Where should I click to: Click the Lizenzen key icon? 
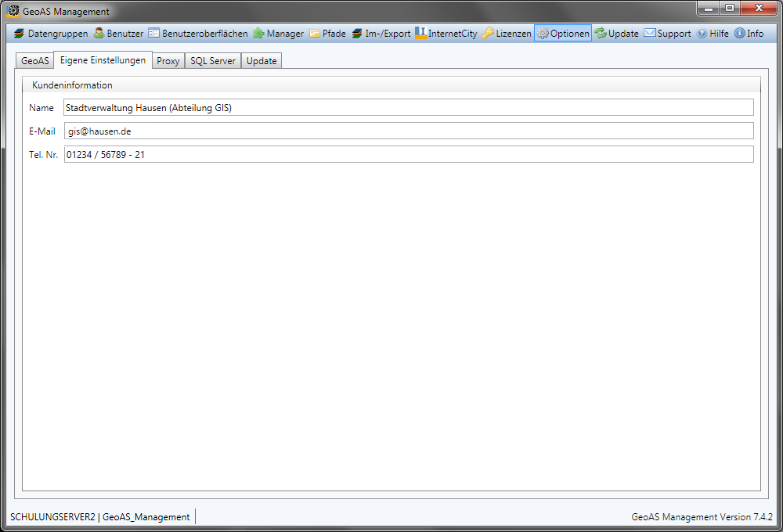488,34
